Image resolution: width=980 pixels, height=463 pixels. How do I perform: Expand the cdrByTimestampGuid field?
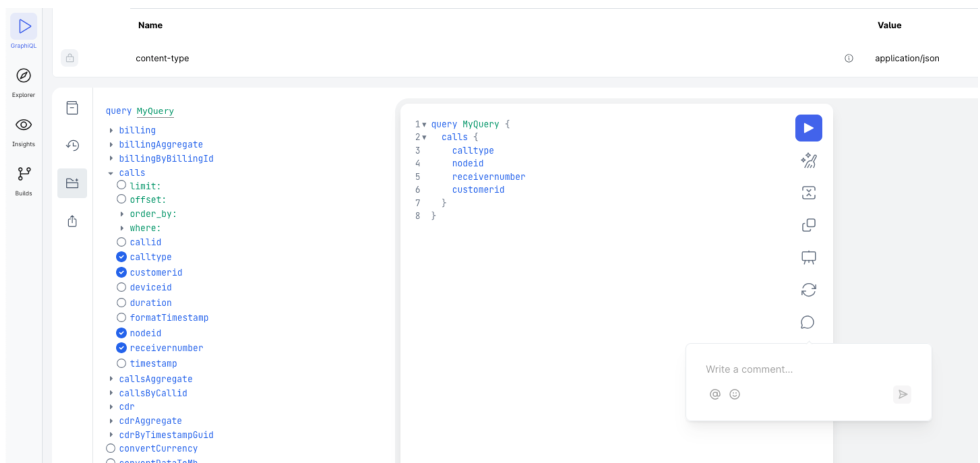coord(111,435)
